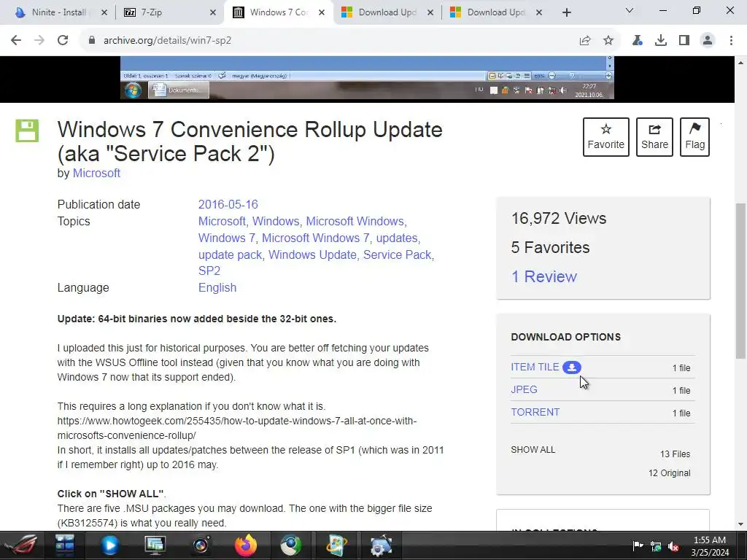The image size is (747, 560).
Task: Open the Microsoft Windows 7 topic link
Action: click(x=315, y=238)
